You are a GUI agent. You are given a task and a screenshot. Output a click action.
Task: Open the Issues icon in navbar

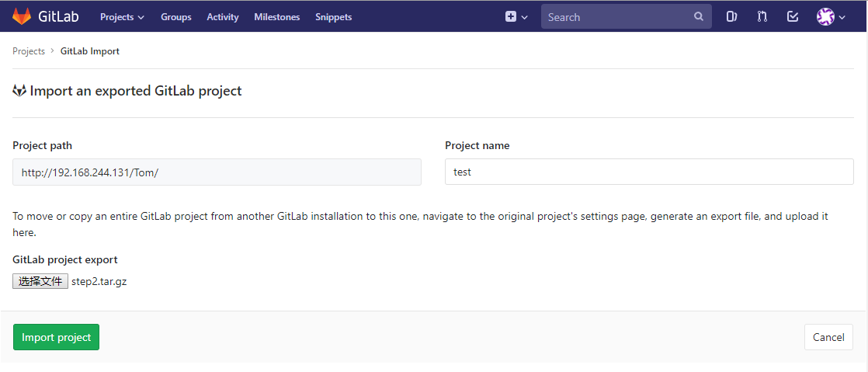[732, 16]
